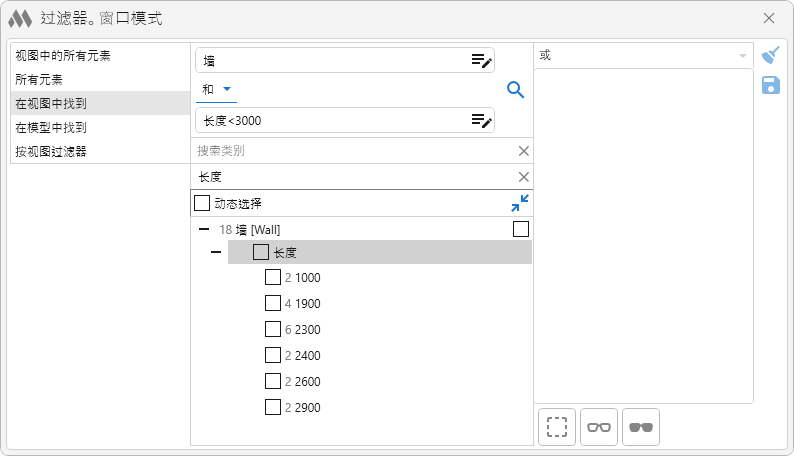Click the 搜索类别 search field

[350, 151]
